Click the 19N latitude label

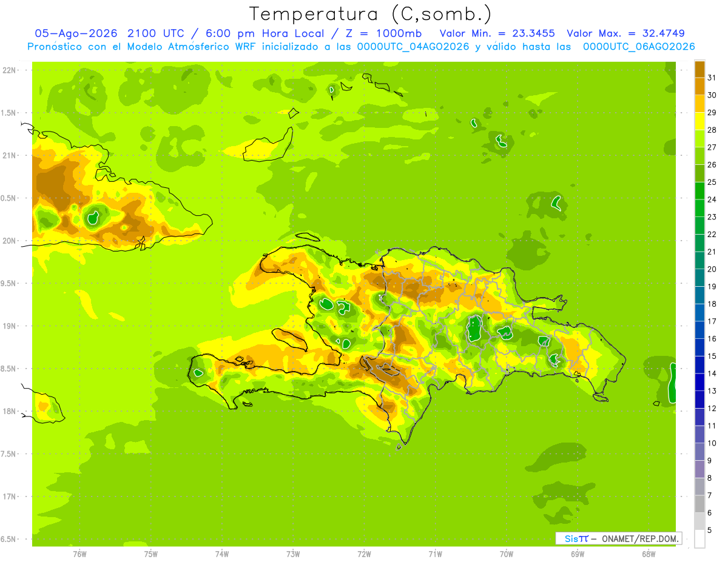pos(10,326)
